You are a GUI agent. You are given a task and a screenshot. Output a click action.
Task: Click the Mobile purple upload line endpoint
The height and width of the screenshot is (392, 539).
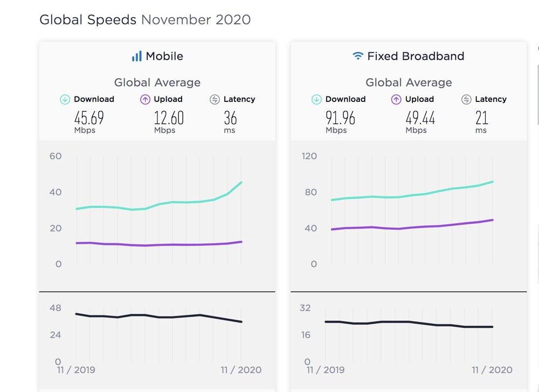[241, 242]
